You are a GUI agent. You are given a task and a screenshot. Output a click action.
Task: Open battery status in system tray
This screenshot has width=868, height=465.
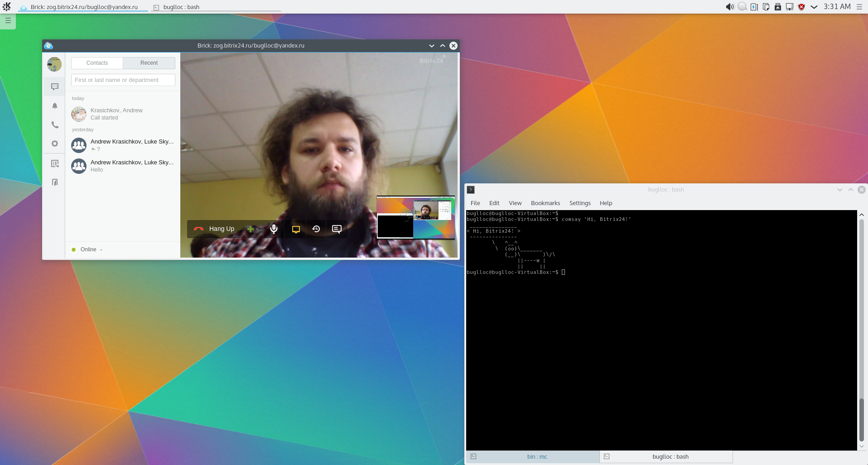tap(754, 7)
